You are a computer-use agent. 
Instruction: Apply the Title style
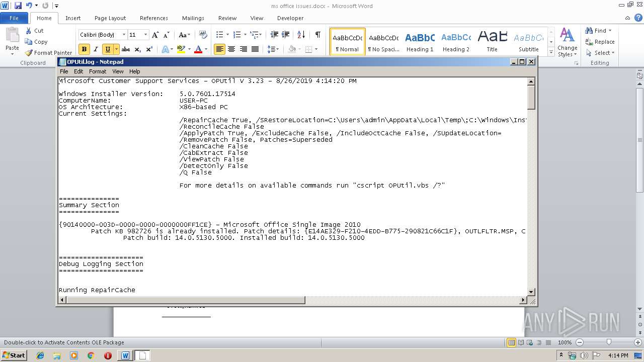(492, 42)
